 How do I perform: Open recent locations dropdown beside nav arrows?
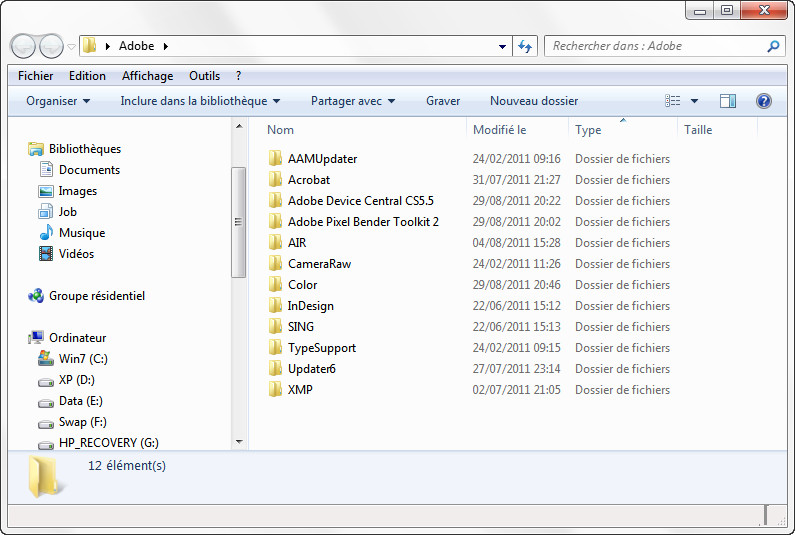71,47
